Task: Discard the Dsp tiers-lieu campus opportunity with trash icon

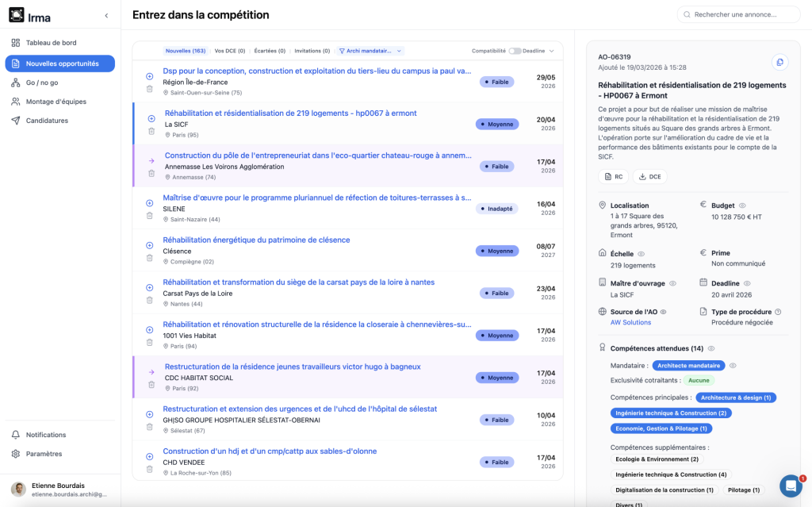Action: pos(150,89)
